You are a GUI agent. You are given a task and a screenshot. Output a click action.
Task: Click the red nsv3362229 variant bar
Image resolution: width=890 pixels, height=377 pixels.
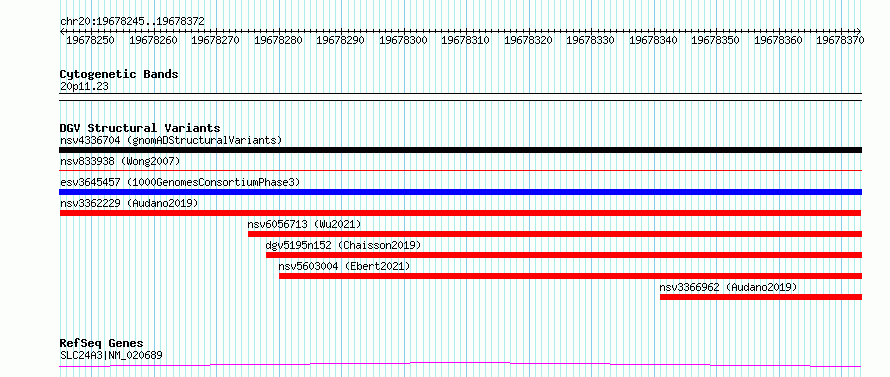(x=461, y=213)
